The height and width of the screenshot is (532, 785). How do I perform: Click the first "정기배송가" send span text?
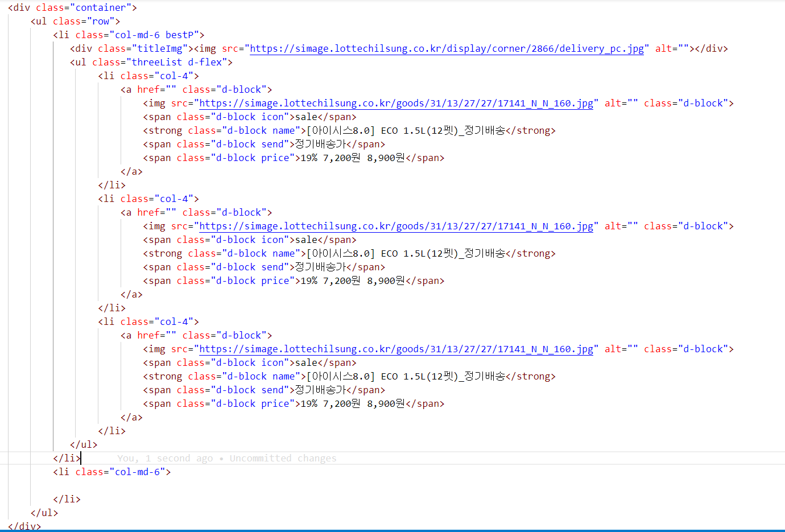[320, 144]
